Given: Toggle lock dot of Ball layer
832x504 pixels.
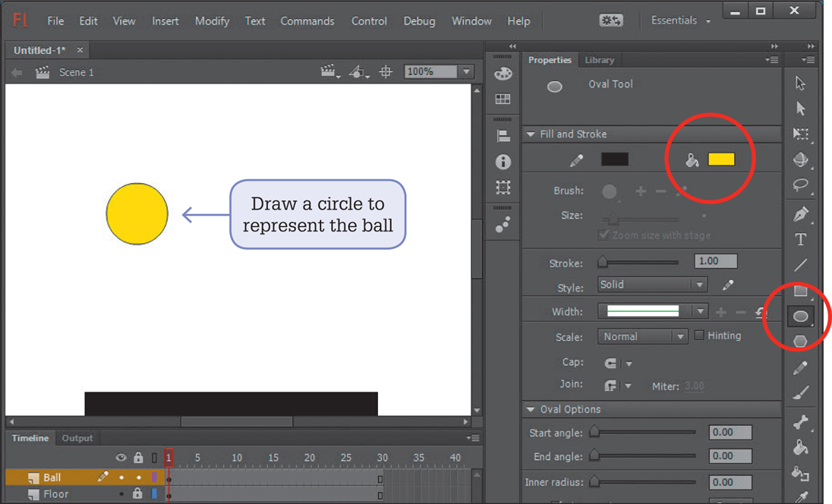Looking at the screenshot, I should tap(138, 477).
